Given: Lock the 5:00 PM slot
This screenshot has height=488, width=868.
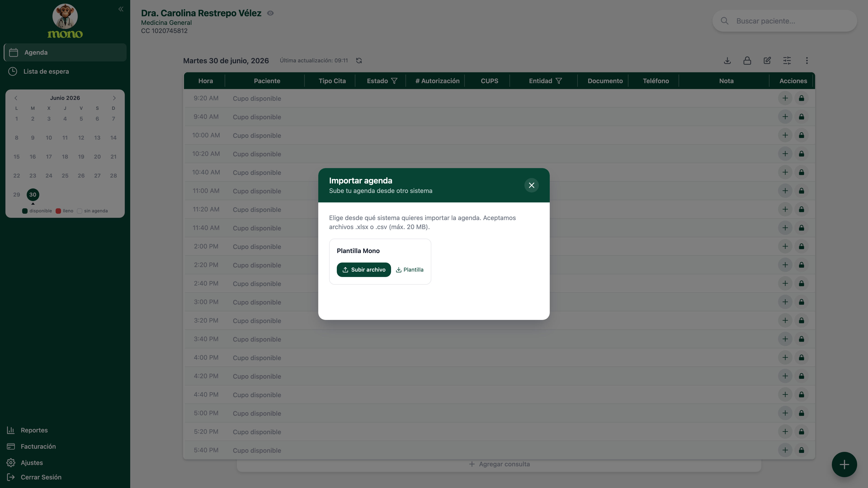Looking at the screenshot, I should pyautogui.click(x=801, y=413).
